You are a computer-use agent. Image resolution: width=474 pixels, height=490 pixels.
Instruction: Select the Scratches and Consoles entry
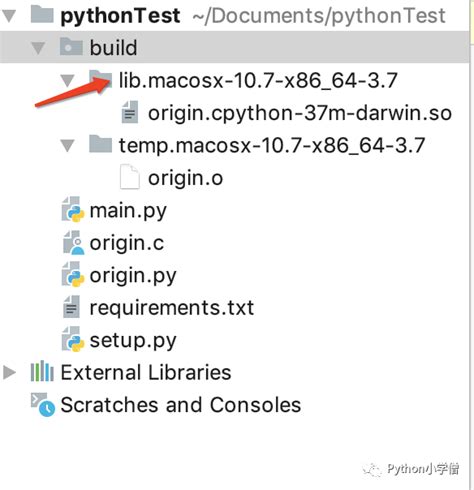181,405
